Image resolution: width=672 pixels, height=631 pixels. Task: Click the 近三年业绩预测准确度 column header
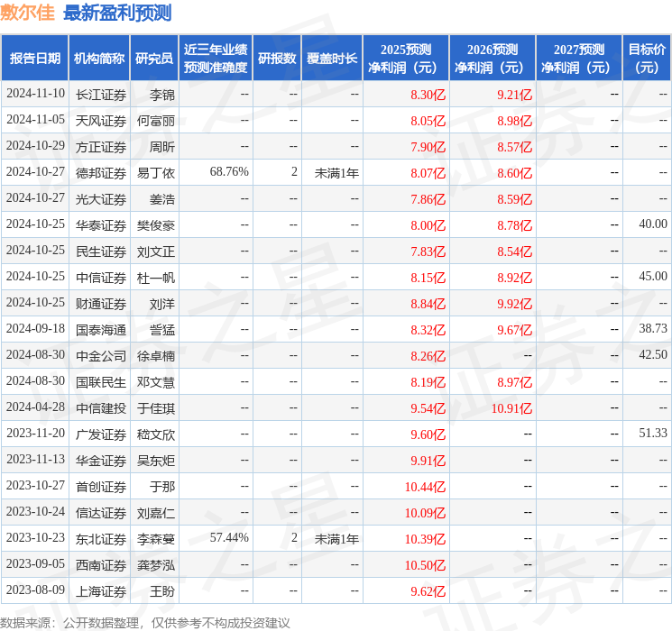216,59
